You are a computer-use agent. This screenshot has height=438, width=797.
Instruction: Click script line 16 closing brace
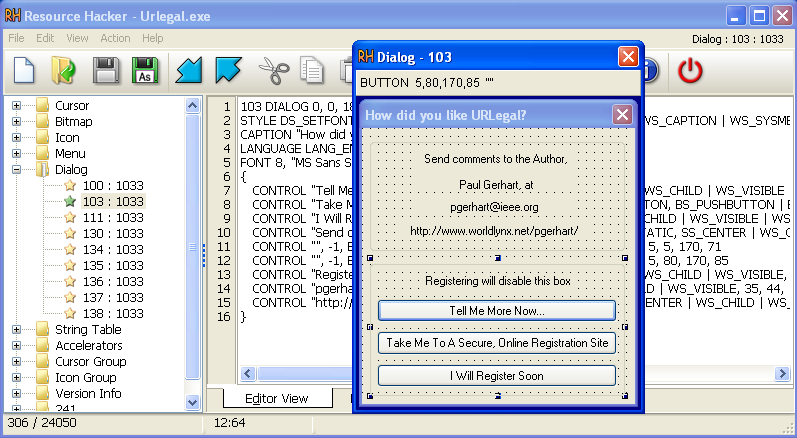(x=243, y=317)
